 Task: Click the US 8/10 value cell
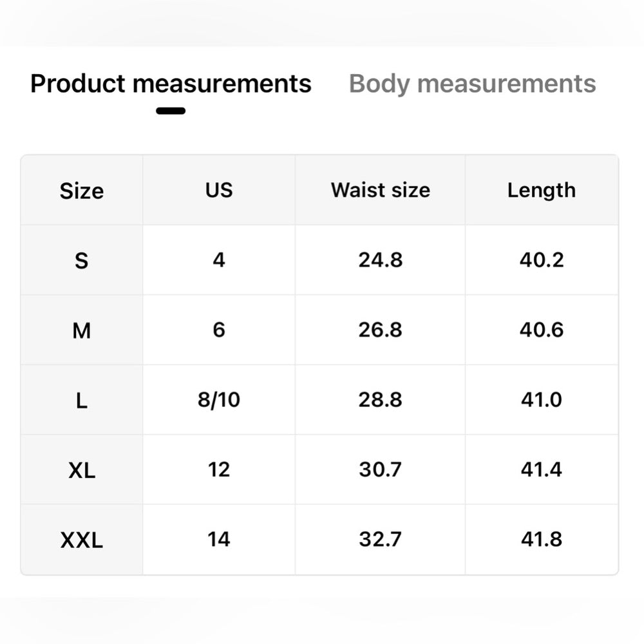tap(219, 400)
